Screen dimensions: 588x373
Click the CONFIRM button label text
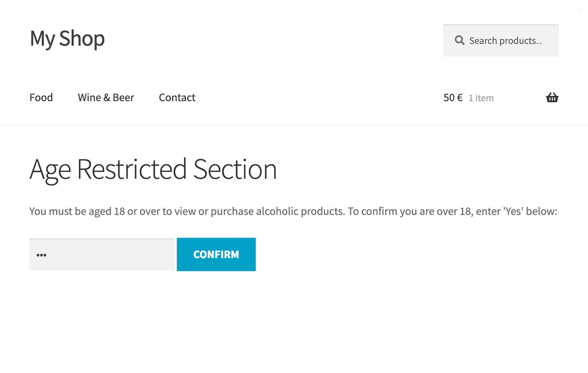[216, 254]
